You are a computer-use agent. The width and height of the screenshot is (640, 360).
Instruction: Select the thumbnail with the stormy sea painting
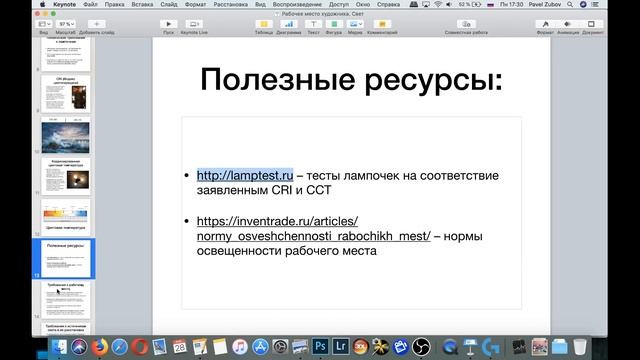tap(65, 136)
